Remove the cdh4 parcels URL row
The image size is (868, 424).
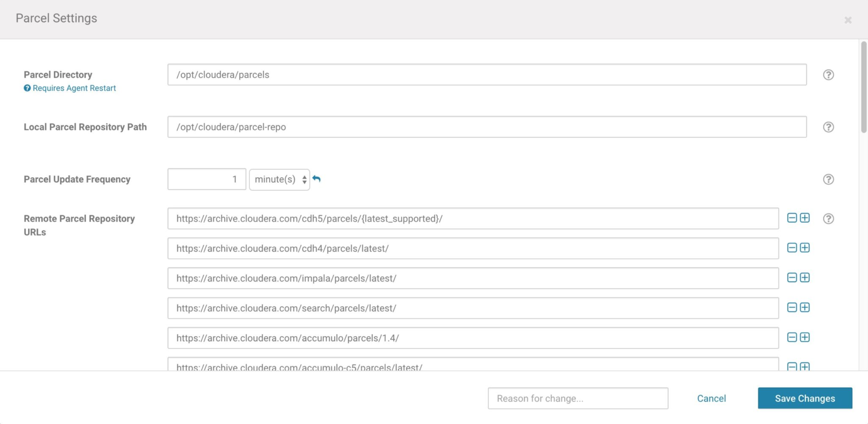pos(792,248)
